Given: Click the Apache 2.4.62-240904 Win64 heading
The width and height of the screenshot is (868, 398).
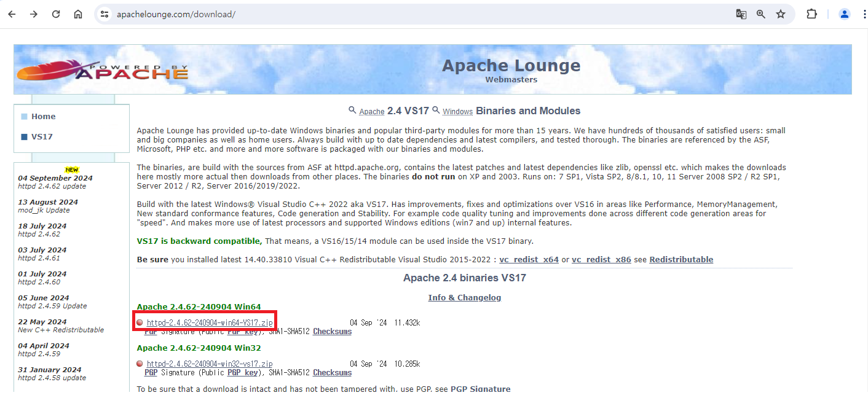Looking at the screenshot, I should click(x=199, y=306).
